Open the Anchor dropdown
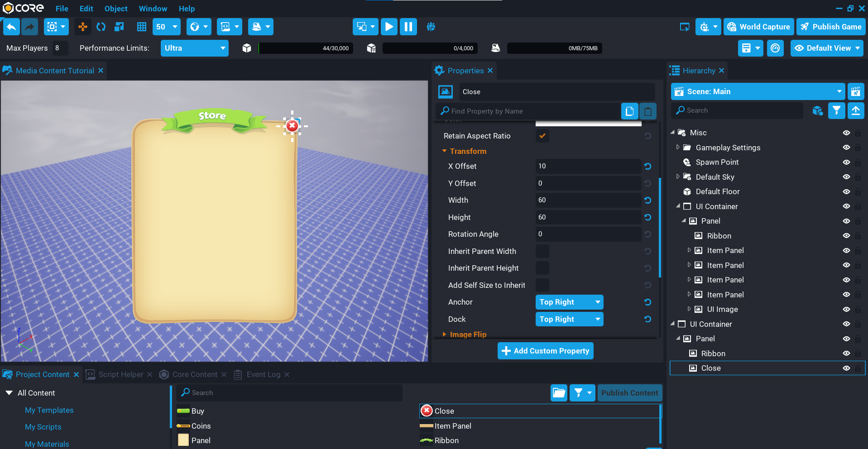This screenshot has height=449, width=868. tap(569, 302)
